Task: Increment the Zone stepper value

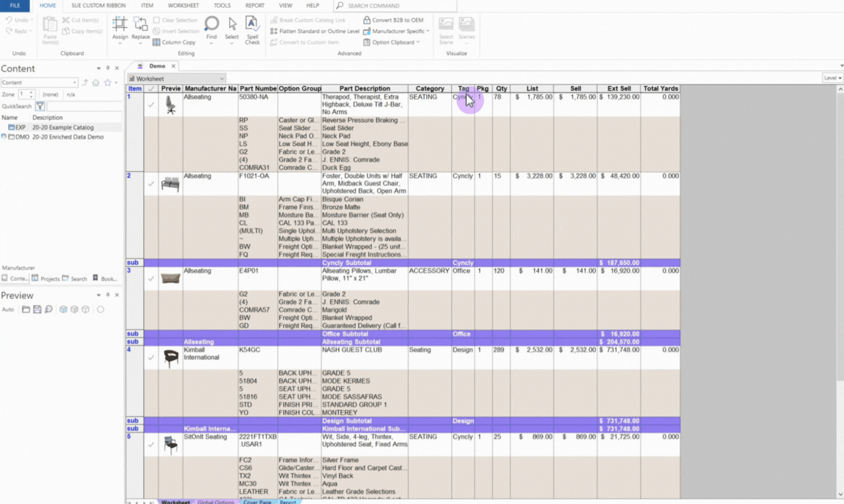Action: pyautogui.click(x=31, y=92)
